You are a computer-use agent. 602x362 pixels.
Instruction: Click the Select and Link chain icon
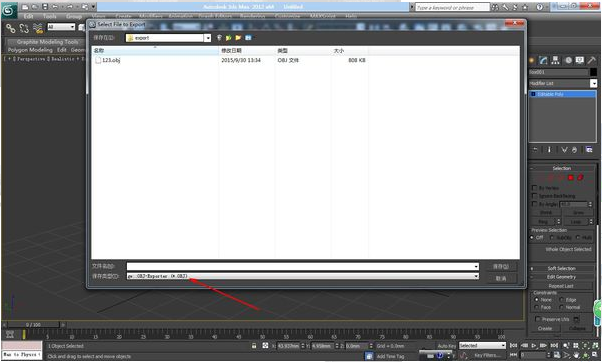tap(10, 28)
